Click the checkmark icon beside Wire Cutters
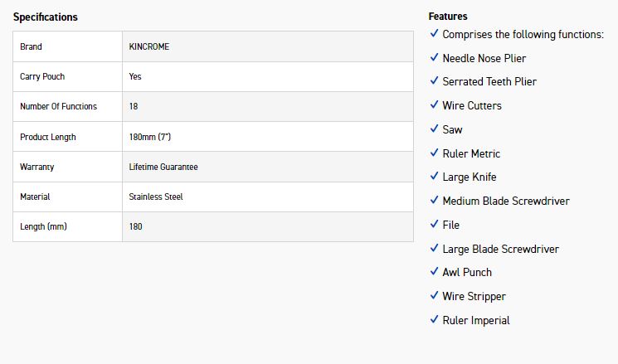618x364 pixels. [x=434, y=104]
